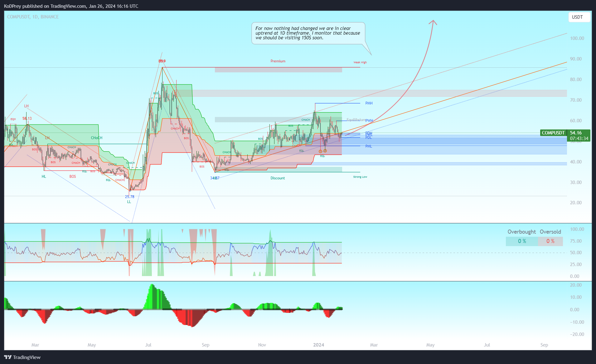Click the uptrend comment callout text box

coord(308,33)
